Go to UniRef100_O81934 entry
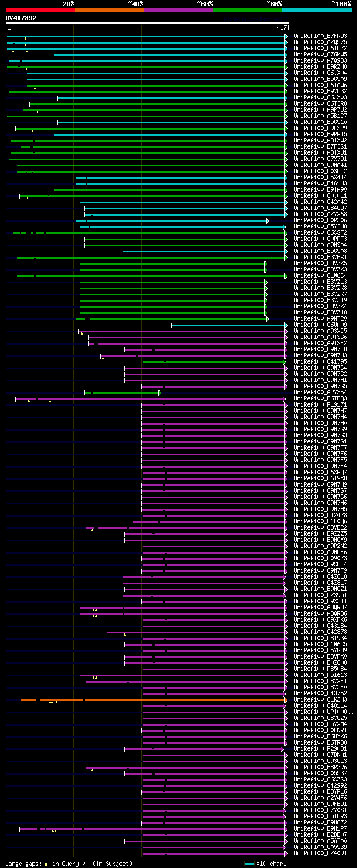The image size is (357, 868). point(320,638)
